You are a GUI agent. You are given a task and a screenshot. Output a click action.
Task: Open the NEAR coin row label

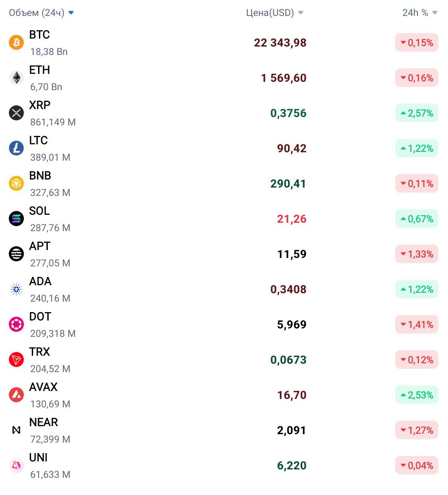(x=44, y=422)
